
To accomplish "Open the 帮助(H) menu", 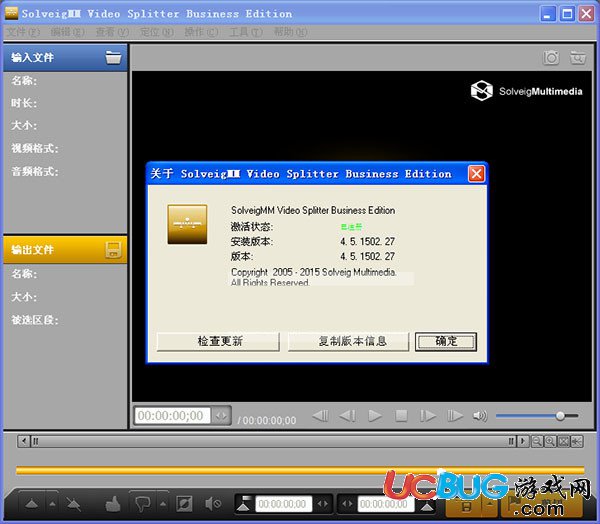I will pos(290,32).
